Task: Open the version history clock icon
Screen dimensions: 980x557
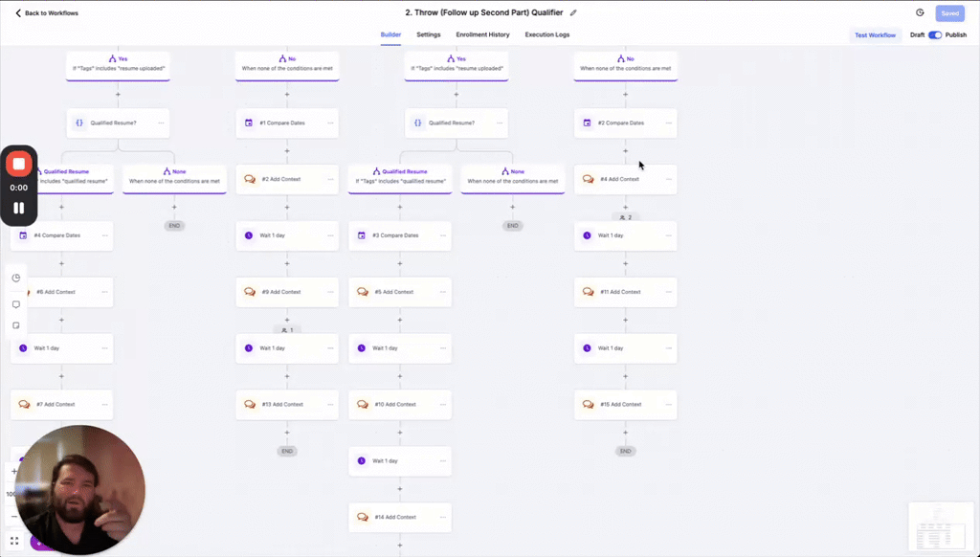Action: 920,12
